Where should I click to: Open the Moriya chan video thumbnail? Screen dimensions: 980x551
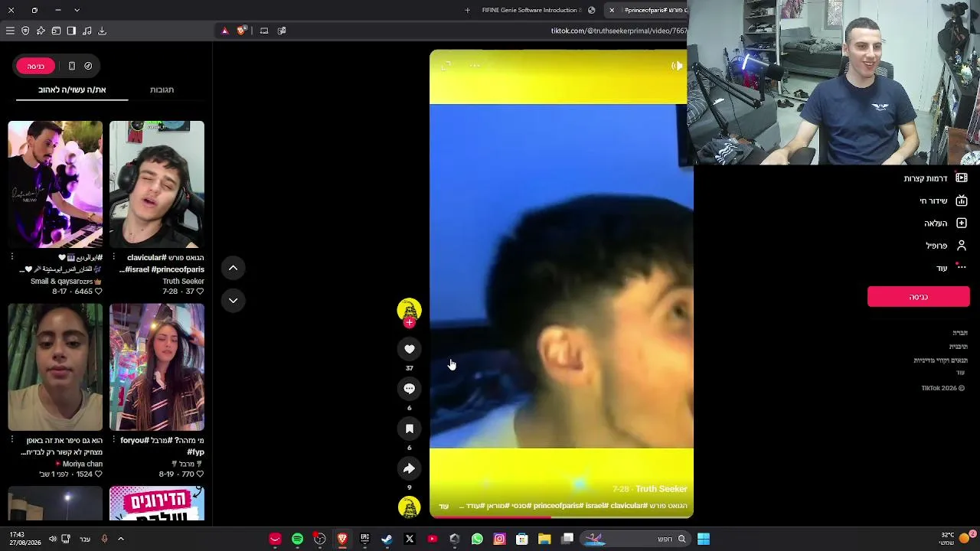coord(55,367)
